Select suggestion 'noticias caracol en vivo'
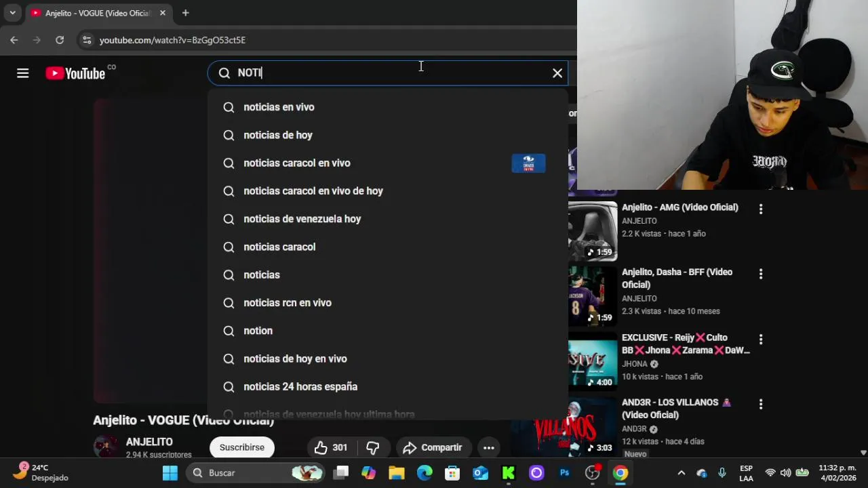 tap(387, 163)
